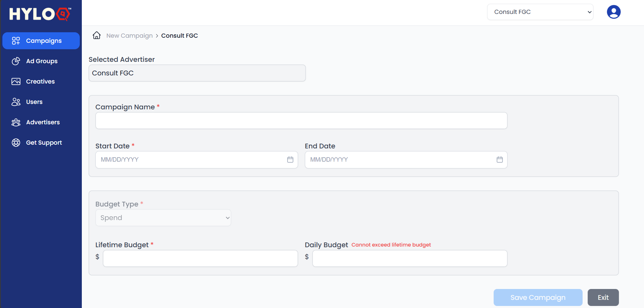Open Advertisers in the sidebar
The image size is (644, 308).
tap(41, 122)
